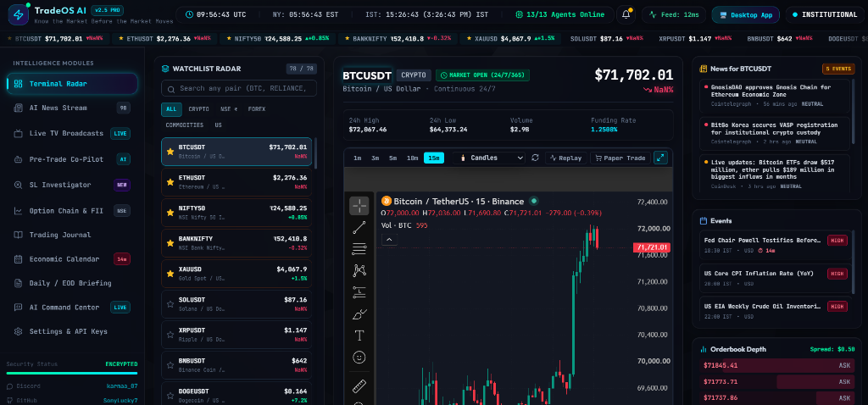The height and width of the screenshot is (405, 868).
Task: Open the Desktop App button
Action: tap(746, 15)
